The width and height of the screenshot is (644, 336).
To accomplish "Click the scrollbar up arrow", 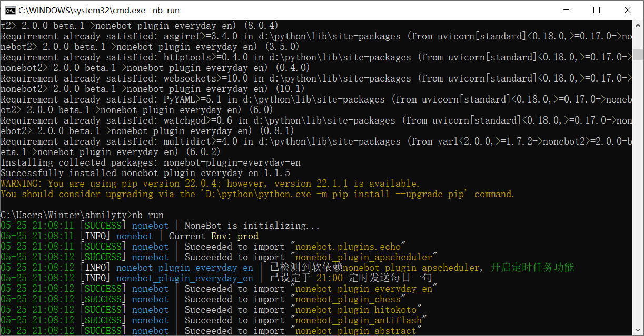I will (x=639, y=25).
